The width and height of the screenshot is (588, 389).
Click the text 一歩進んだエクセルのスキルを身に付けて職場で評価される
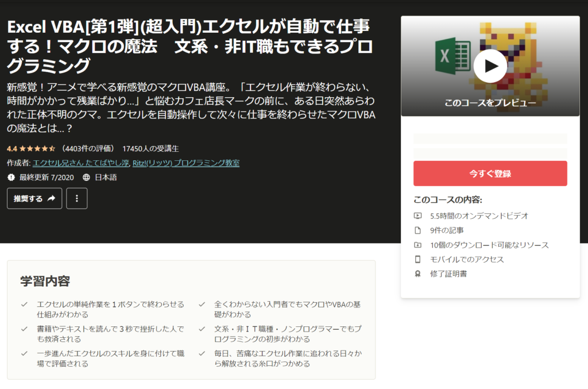[x=111, y=358]
